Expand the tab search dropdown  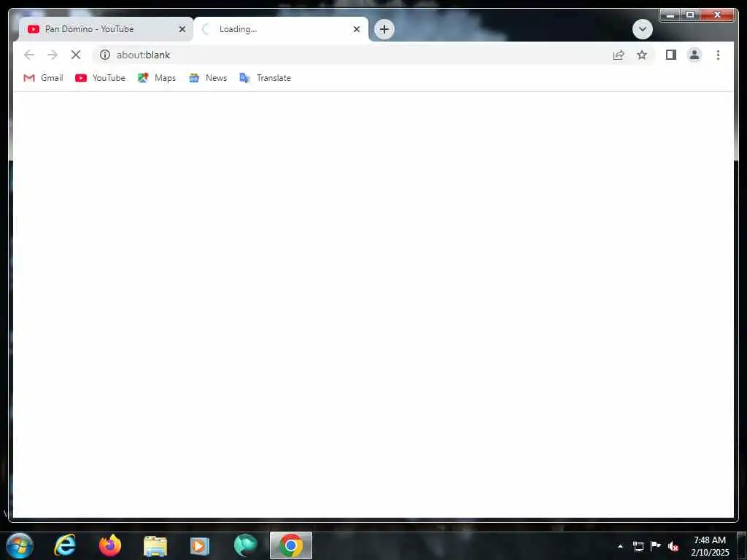click(642, 29)
